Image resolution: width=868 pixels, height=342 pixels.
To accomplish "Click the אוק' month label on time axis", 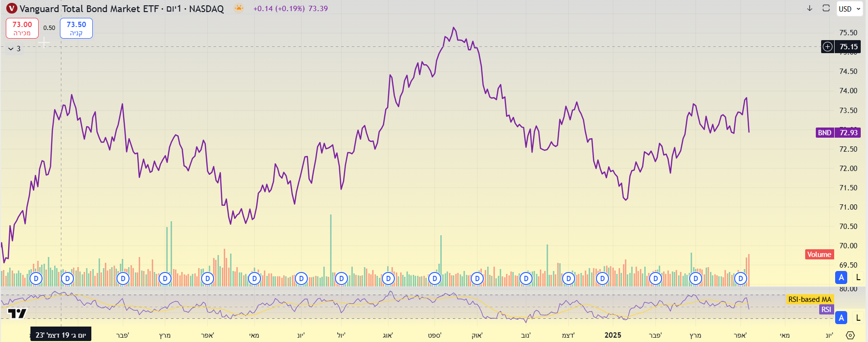I will click(x=477, y=335).
